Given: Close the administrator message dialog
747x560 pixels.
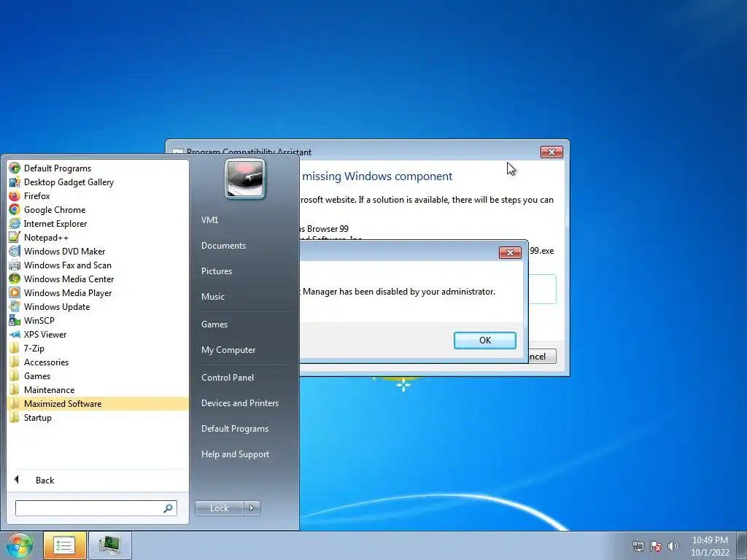Looking at the screenshot, I should (x=510, y=252).
